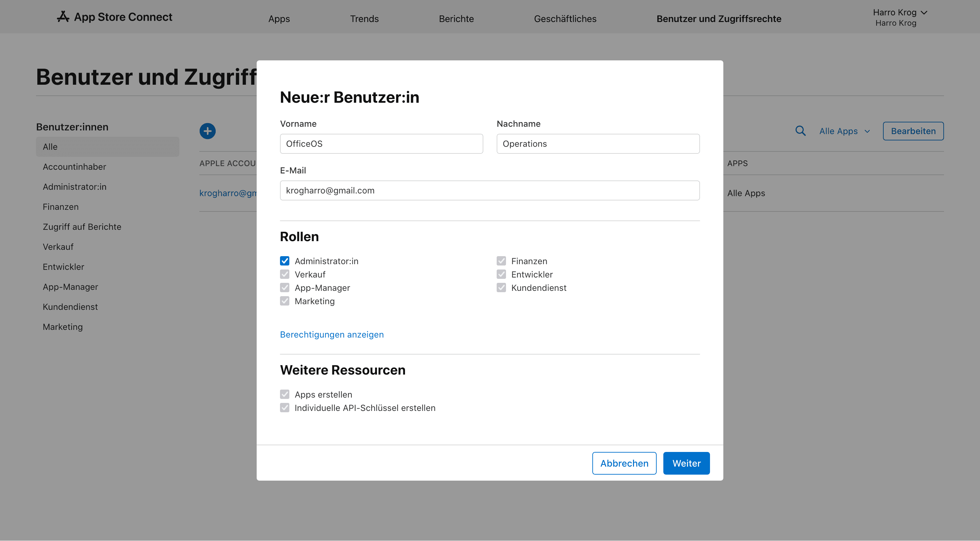Open the Harro Krog account dropdown
Viewport: 980px width, 541px height.
[x=900, y=18]
